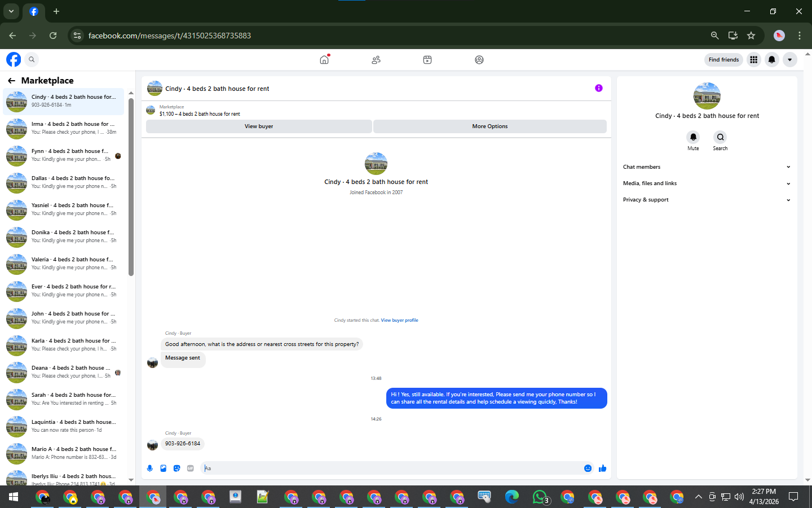The height and width of the screenshot is (508, 812).
Task: Click the Find friends button
Action: coord(723,59)
